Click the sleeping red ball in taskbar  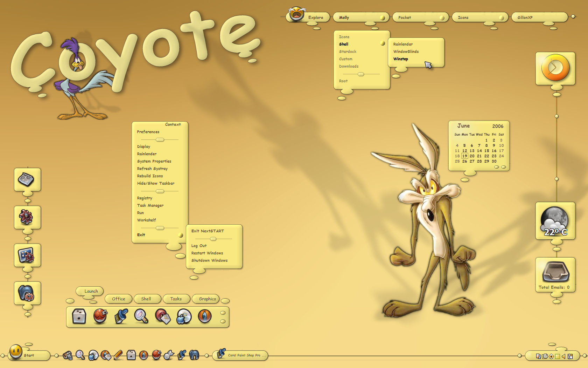[156, 355]
